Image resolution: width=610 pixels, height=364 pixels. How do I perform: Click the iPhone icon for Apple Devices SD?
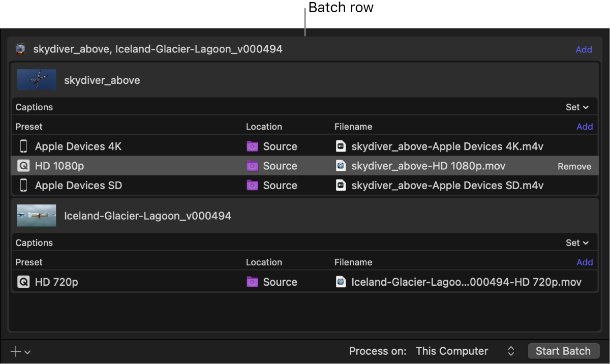pos(23,185)
